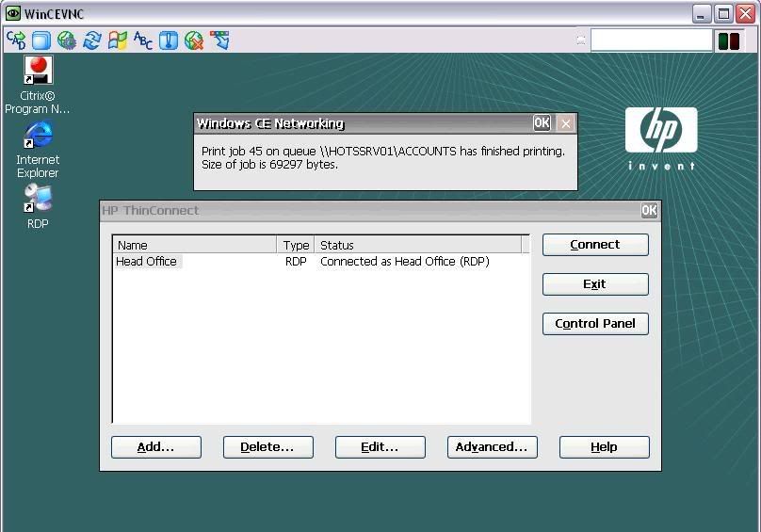The width and height of the screenshot is (761, 532).
Task: Click the file transfer arrow toolbar icon
Action: click(219, 40)
